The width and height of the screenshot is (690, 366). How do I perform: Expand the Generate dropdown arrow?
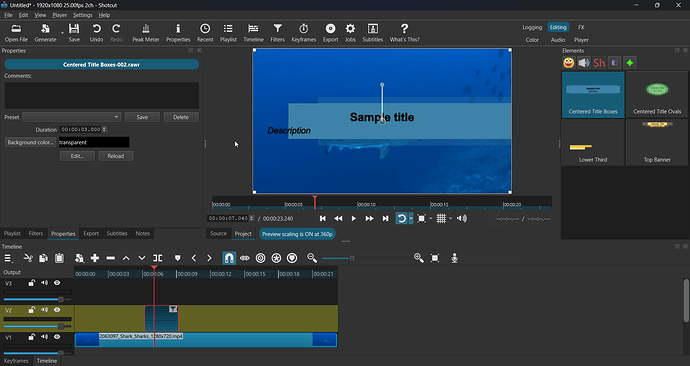[62, 33]
